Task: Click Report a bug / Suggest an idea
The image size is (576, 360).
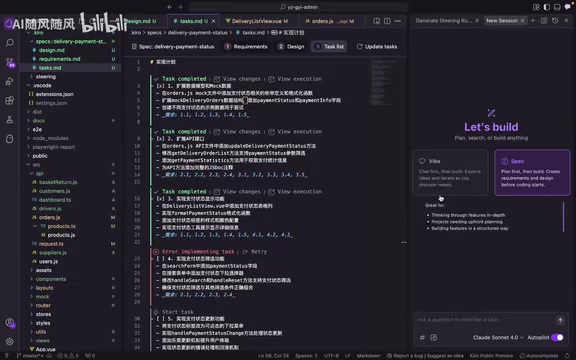Action: (425, 355)
